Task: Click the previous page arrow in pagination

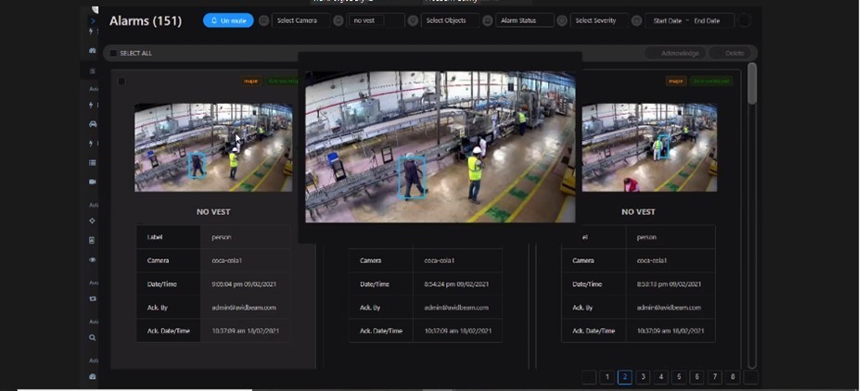Action: (x=589, y=377)
